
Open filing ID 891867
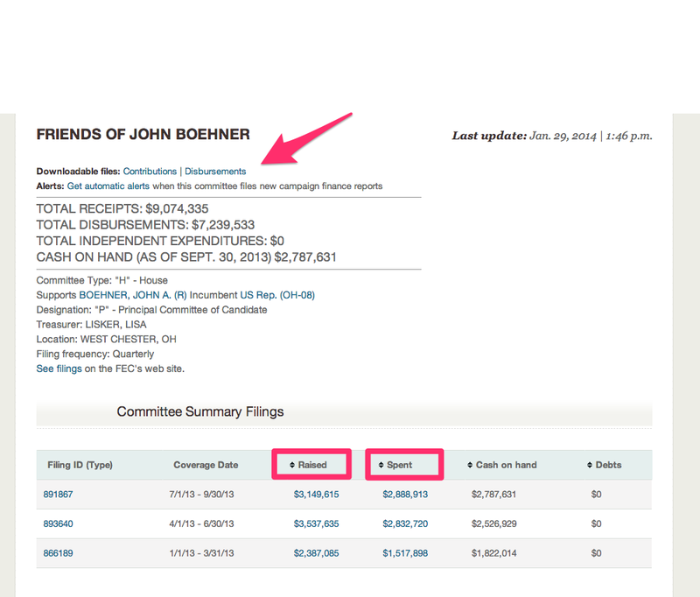(58, 495)
